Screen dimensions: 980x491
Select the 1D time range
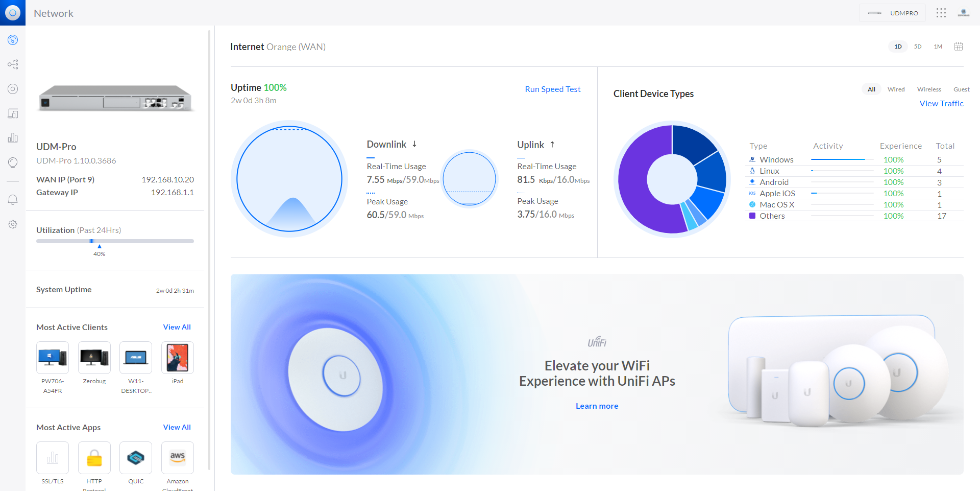pyautogui.click(x=898, y=46)
